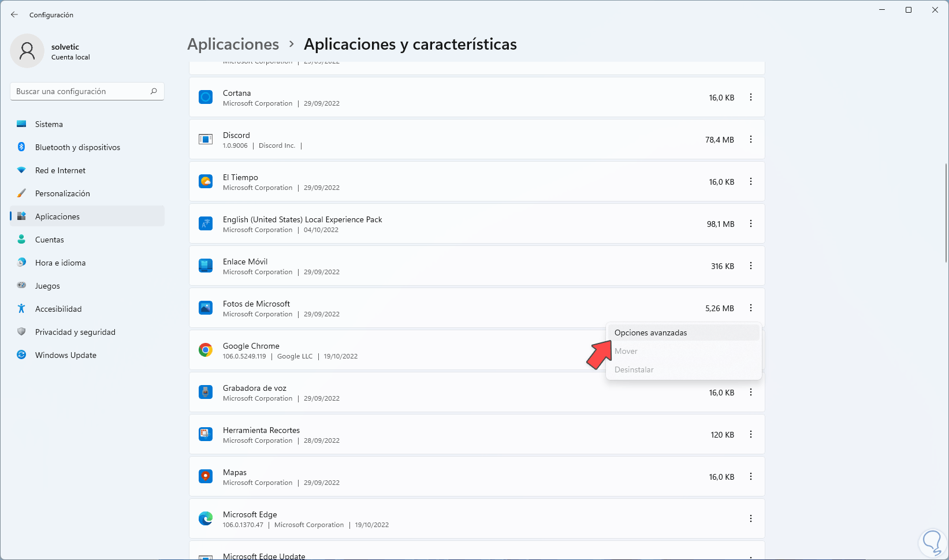The width and height of the screenshot is (949, 560).
Task: Click Aplicaciones breadcrumb link
Action: (233, 44)
